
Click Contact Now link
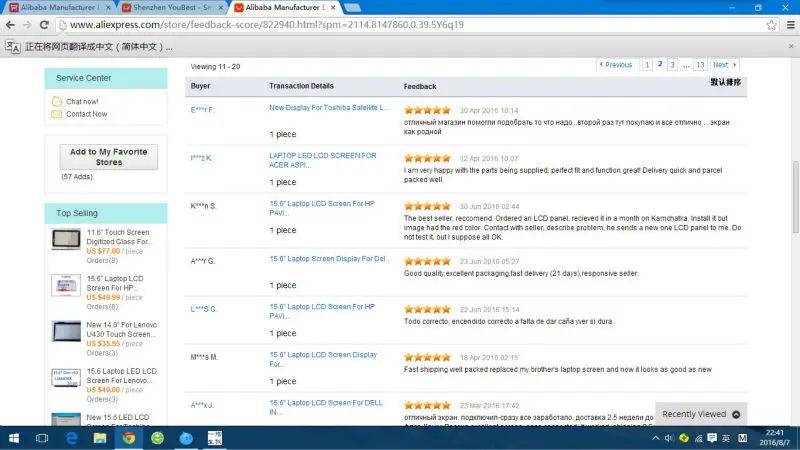click(x=86, y=114)
